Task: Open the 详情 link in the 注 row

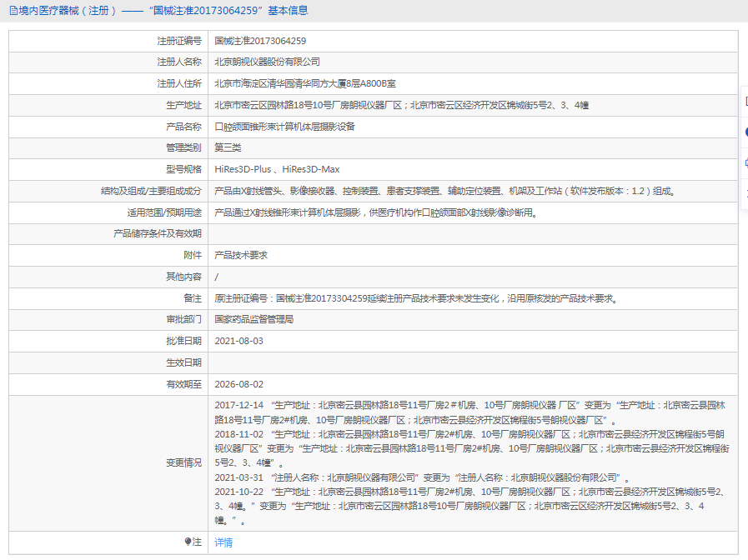Action: [x=223, y=542]
